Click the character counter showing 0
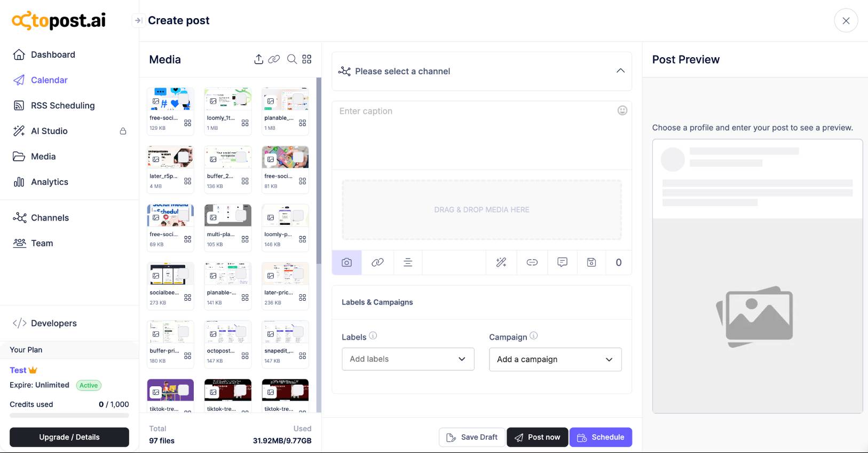 (619, 262)
